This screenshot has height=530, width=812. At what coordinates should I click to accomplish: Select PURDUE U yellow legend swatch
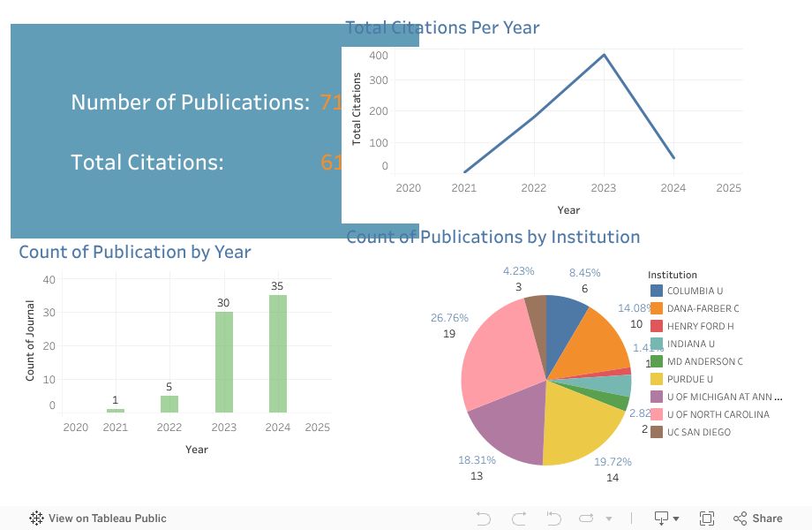click(x=656, y=379)
